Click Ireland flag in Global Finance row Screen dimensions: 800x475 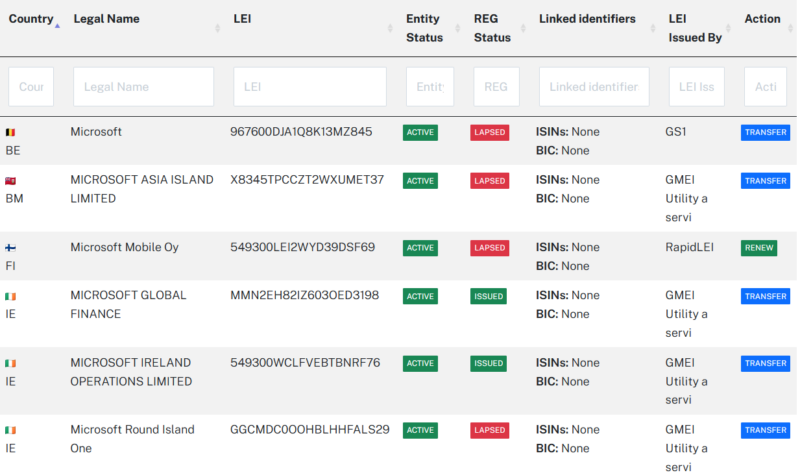(10, 296)
